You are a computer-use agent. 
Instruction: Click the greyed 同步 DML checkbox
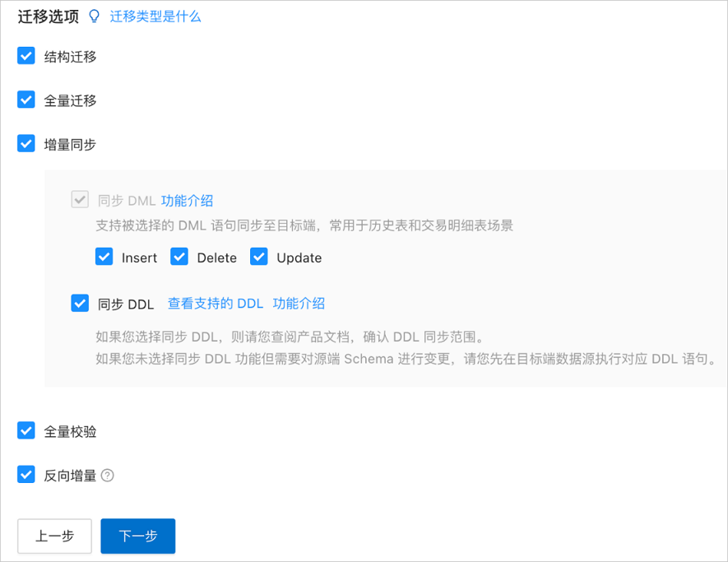tap(80, 200)
